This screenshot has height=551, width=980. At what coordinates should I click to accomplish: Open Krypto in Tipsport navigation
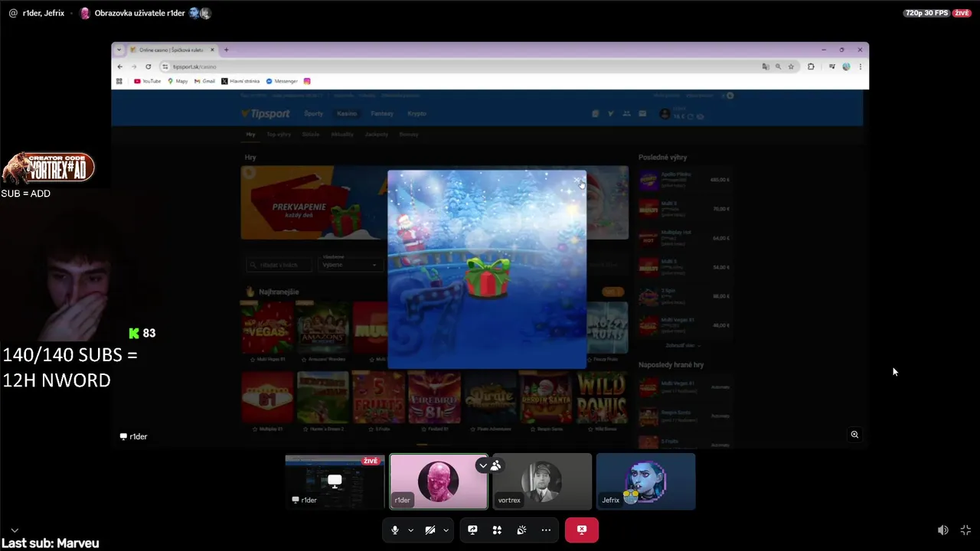click(x=416, y=113)
